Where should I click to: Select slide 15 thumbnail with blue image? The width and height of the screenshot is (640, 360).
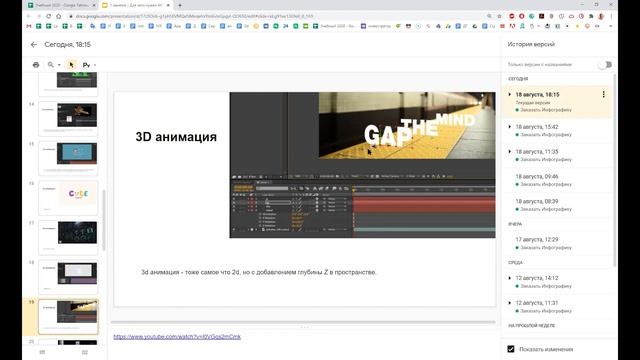68,158
